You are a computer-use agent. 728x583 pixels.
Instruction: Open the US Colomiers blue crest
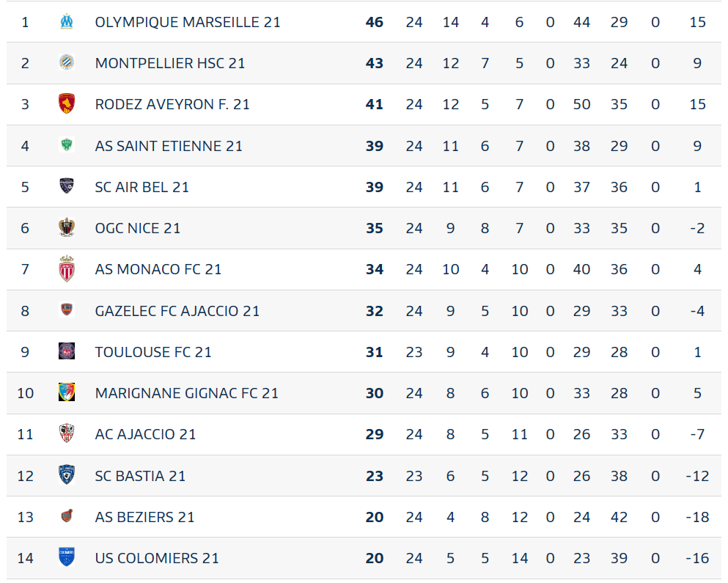67,557
